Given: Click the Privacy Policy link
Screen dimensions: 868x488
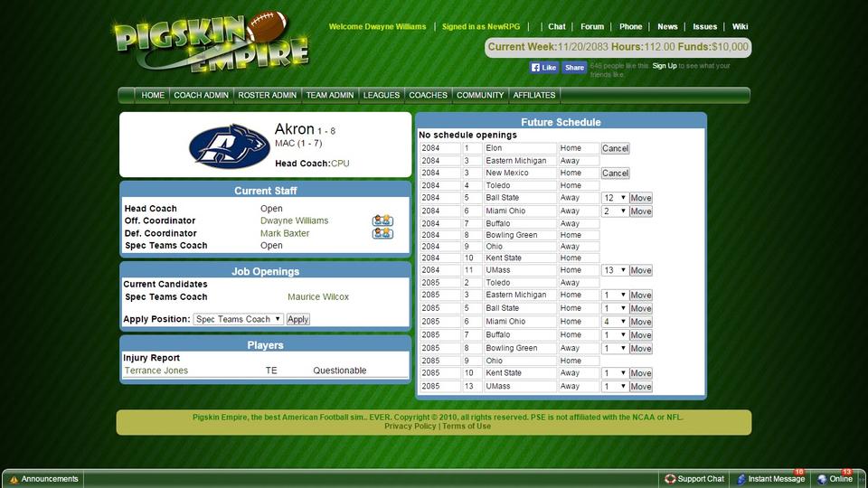Looking at the screenshot, I should click(410, 426).
